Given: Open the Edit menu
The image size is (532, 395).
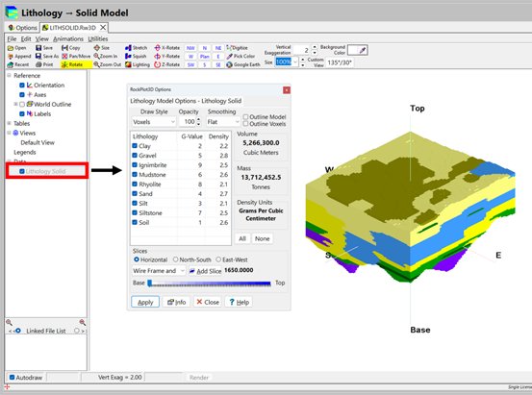Looking at the screenshot, I should pyautogui.click(x=26, y=38).
